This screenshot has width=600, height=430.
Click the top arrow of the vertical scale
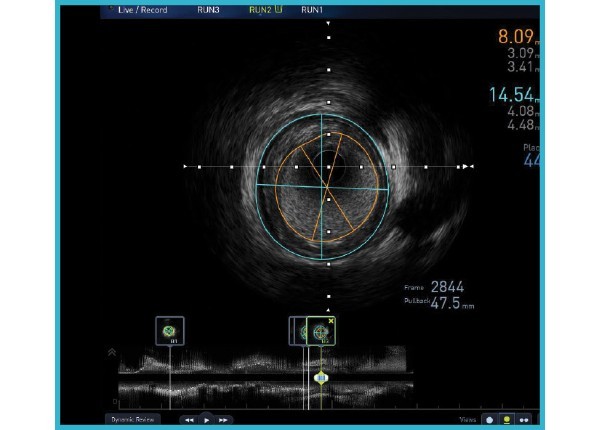click(328, 23)
